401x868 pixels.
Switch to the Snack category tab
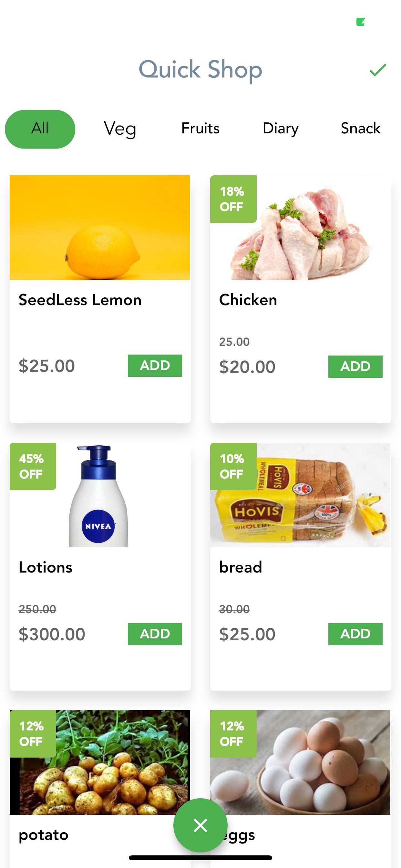click(360, 129)
